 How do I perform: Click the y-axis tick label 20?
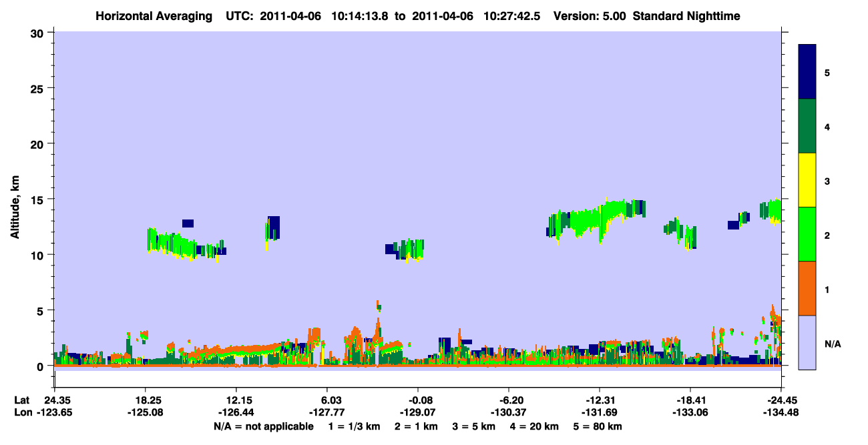coord(39,144)
